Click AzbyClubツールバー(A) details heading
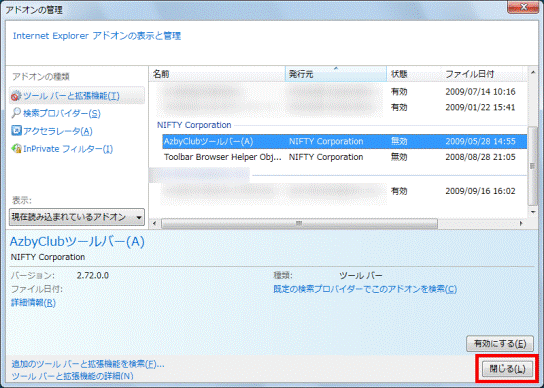This screenshot has width=544, height=388. coord(77,242)
